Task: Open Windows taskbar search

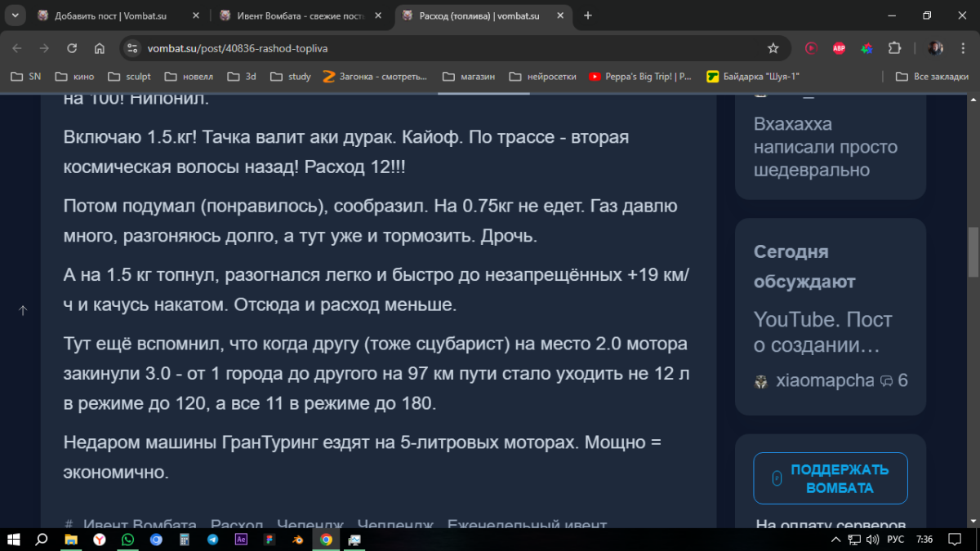Action: coord(42,540)
